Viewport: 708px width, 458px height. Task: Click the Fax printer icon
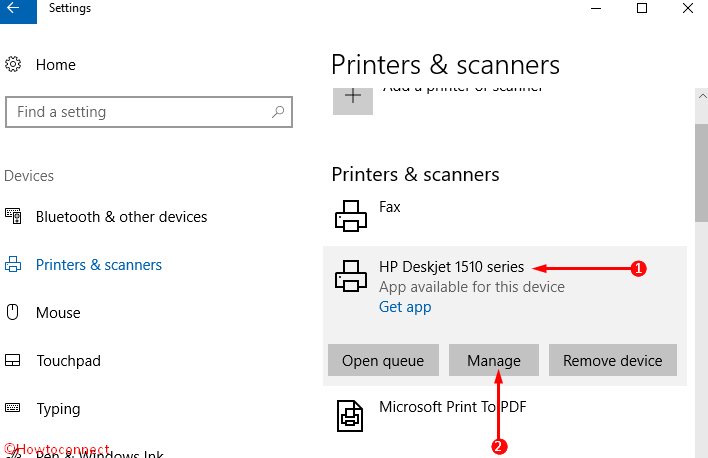(351, 216)
